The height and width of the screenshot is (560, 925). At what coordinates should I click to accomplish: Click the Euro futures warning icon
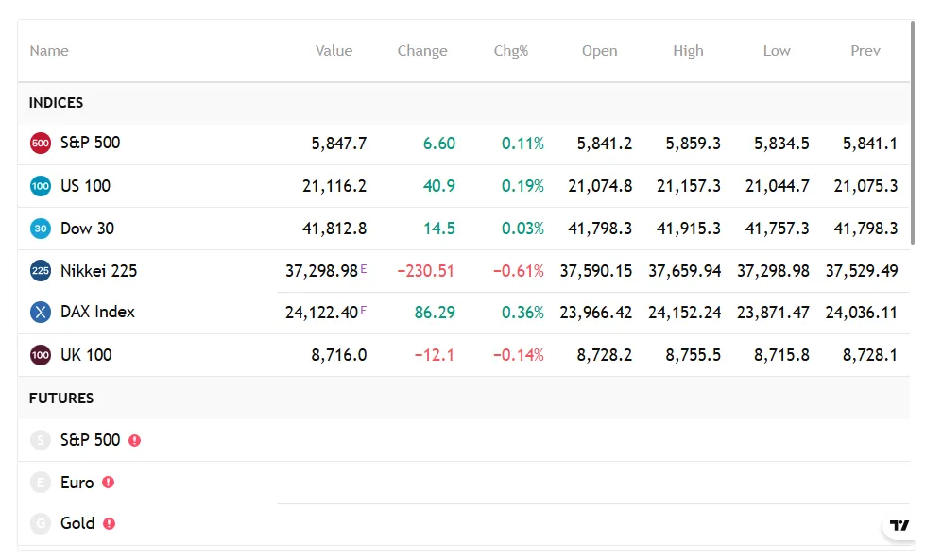(109, 483)
